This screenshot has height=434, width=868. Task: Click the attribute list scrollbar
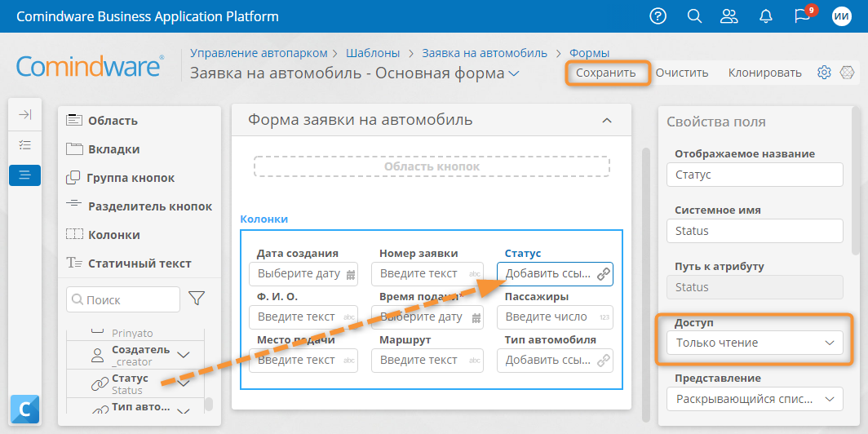point(209,404)
